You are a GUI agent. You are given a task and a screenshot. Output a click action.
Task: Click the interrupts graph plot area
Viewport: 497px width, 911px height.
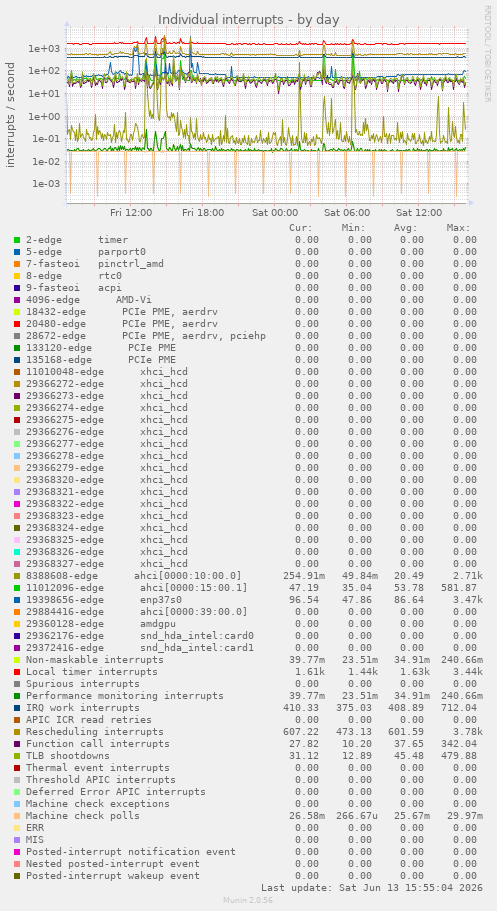[x=267, y=115]
